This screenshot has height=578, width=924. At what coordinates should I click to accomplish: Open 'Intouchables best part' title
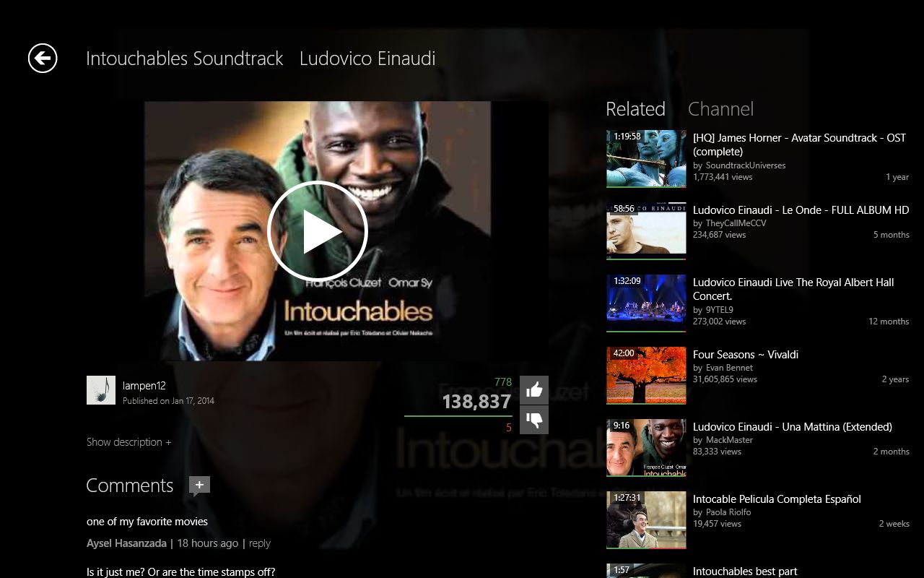pyautogui.click(x=745, y=571)
